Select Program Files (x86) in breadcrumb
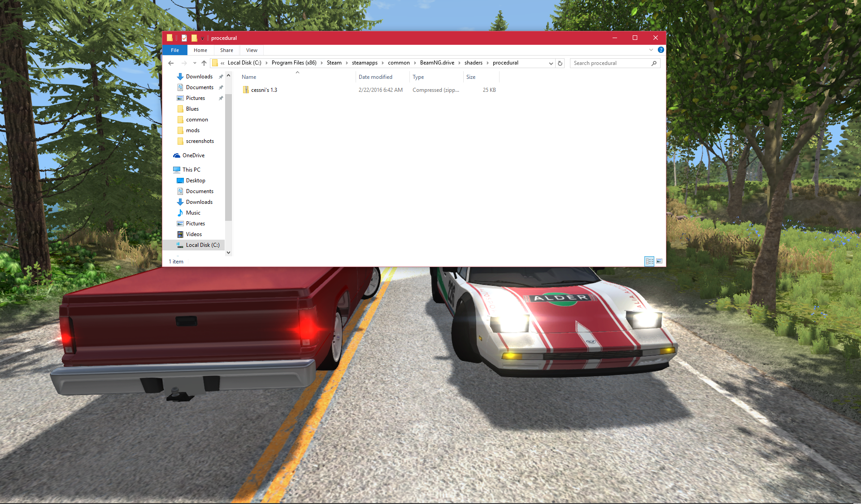The image size is (861, 504). [294, 63]
